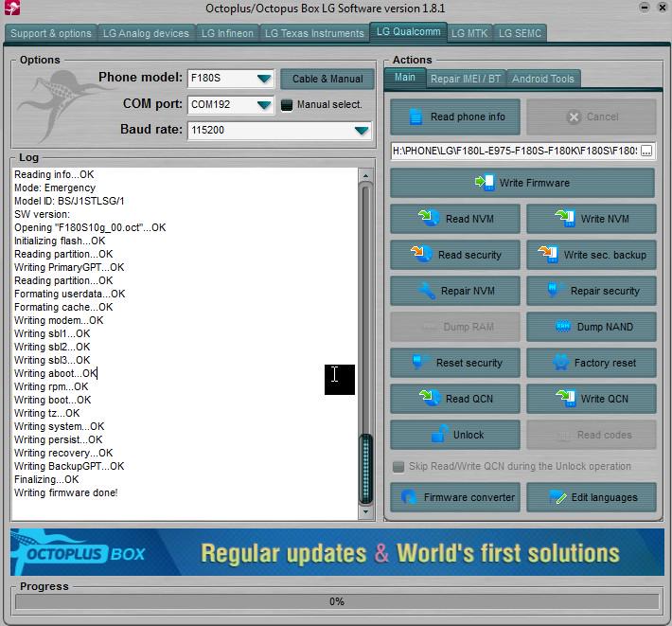
Task: Click the Firmware converter icon
Action: (409, 497)
